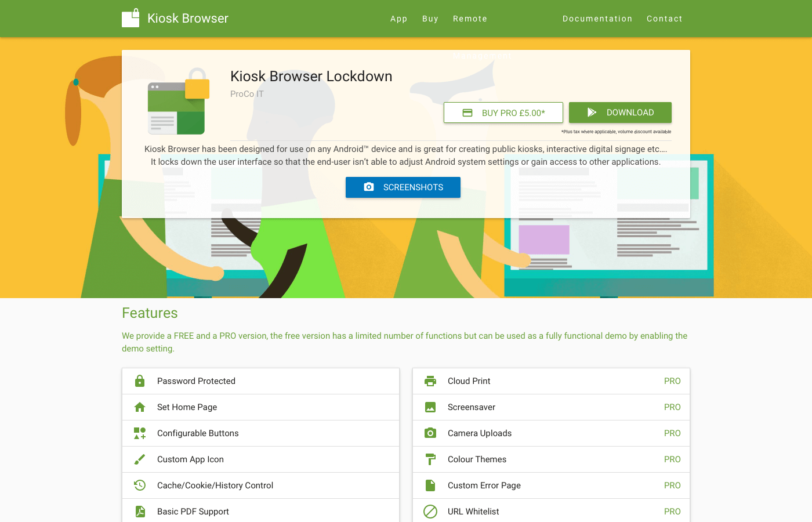The height and width of the screenshot is (522, 812).
Task: Select the Custom Error Page feature text
Action: pos(484,485)
